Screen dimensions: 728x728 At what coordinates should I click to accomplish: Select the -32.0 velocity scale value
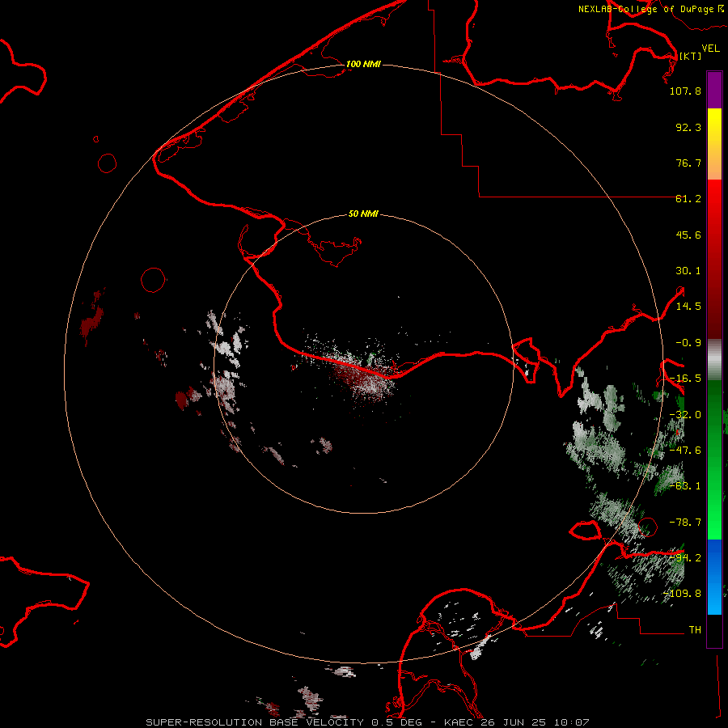[x=685, y=415]
